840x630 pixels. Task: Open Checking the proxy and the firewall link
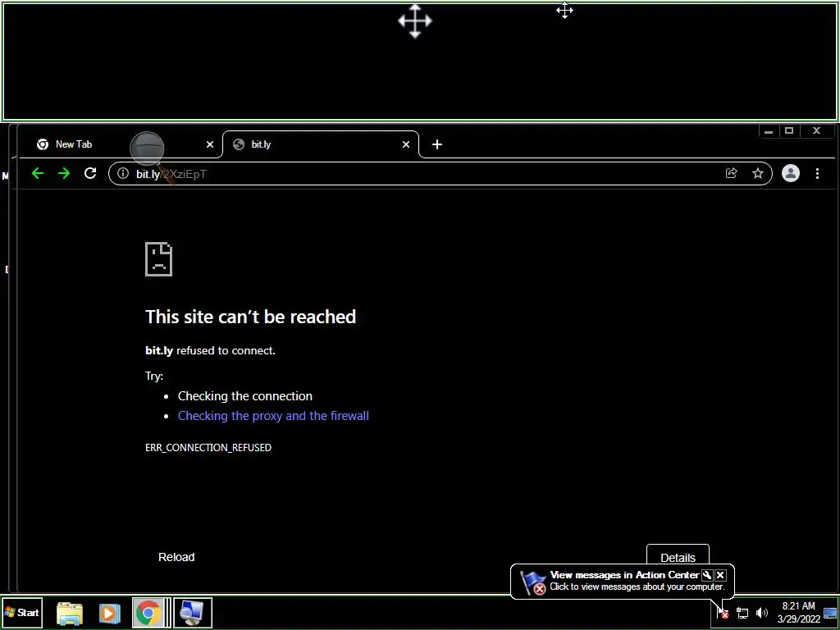click(273, 416)
